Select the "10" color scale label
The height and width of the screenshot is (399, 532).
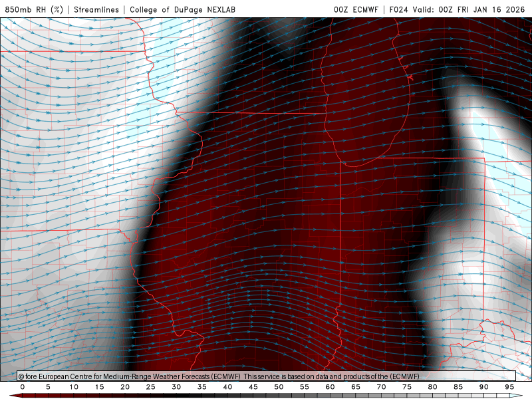[74, 387]
